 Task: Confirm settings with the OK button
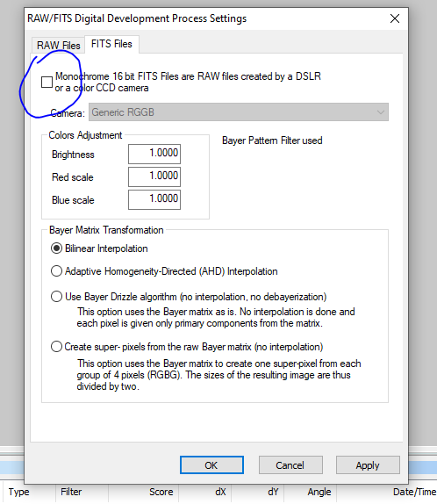pyautogui.click(x=211, y=465)
